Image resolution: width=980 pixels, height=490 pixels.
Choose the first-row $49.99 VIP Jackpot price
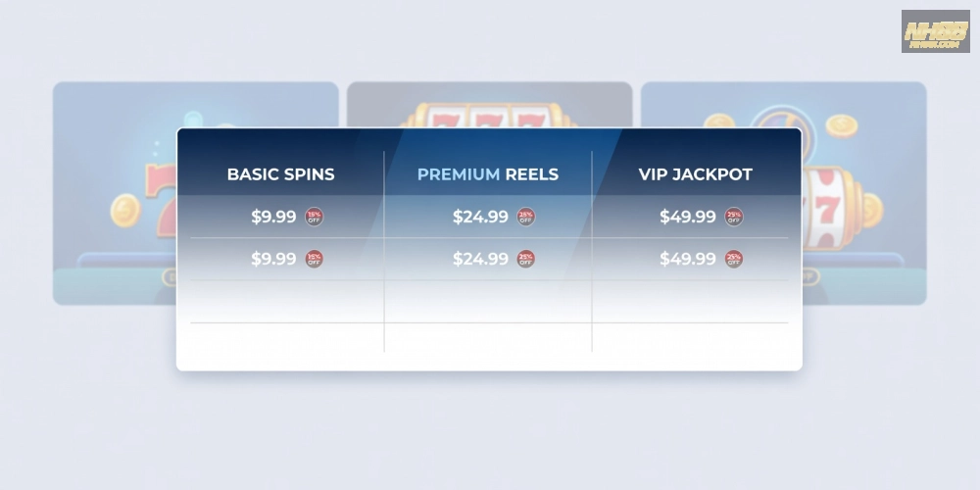(688, 217)
